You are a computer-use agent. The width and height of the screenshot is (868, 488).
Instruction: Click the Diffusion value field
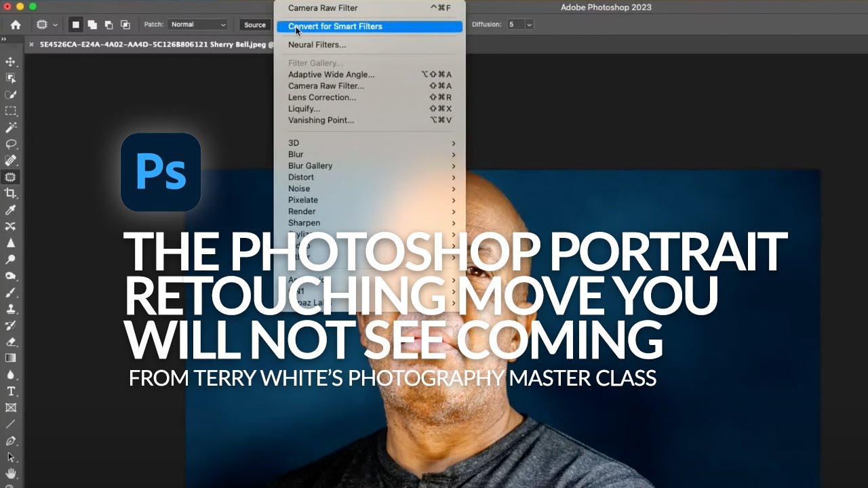[515, 24]
